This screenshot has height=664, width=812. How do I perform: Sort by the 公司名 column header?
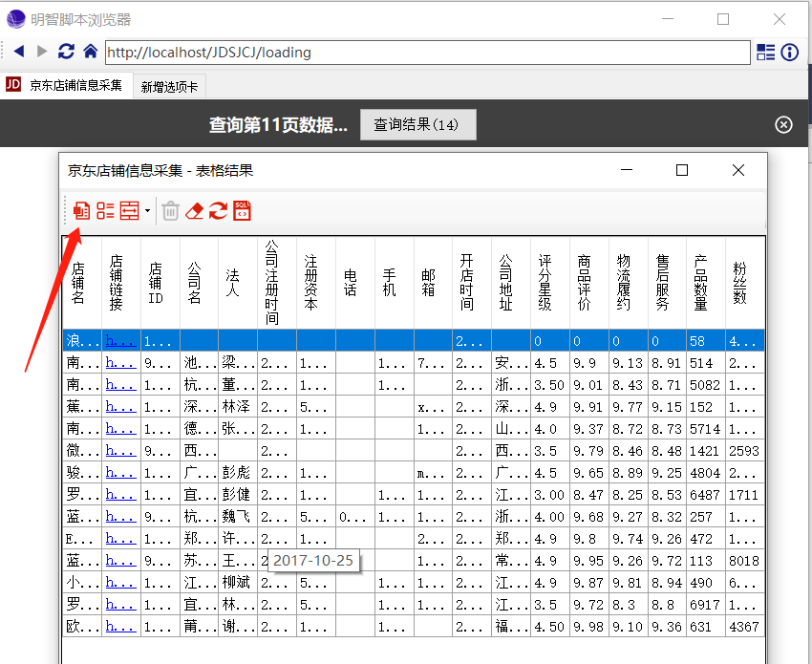coord(200,282)
